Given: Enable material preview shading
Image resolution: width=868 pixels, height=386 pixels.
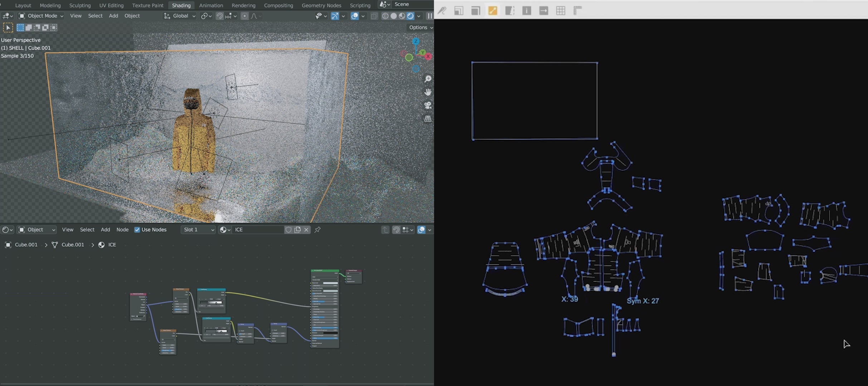Looking at the screenshot, I should tap(402, 16).
